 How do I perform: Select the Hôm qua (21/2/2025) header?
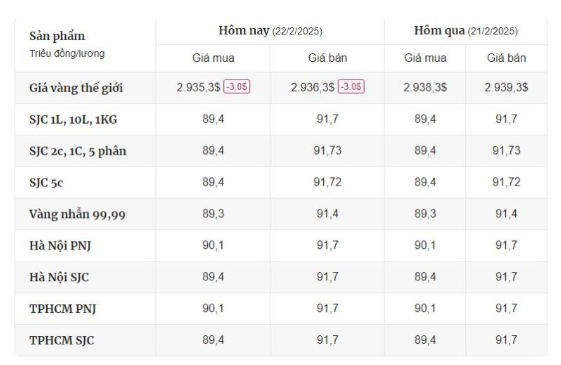pos(466,31)
